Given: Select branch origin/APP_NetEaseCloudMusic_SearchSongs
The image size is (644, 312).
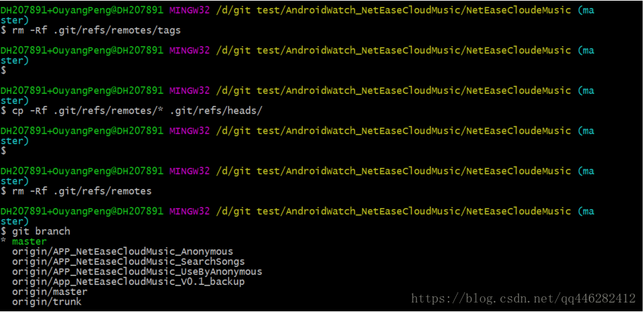Looking at the screenshot, I should pos(128,261).
